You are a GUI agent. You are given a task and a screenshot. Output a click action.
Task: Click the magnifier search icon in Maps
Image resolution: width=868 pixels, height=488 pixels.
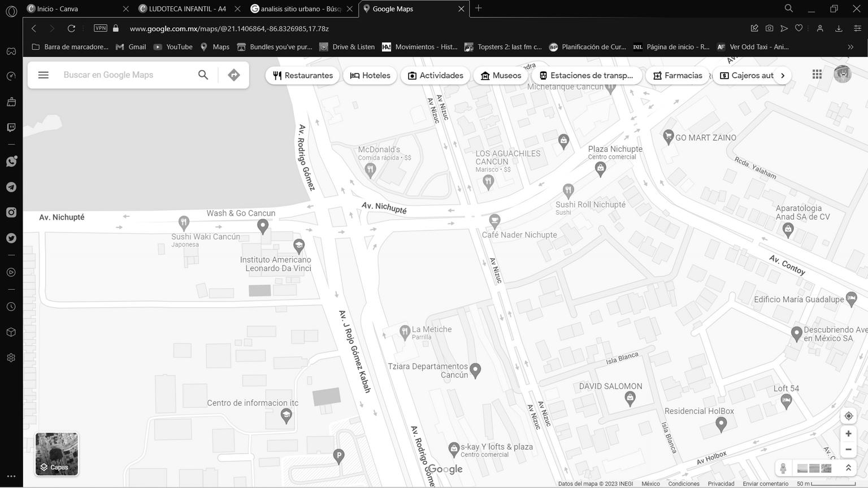coord(203,75)
